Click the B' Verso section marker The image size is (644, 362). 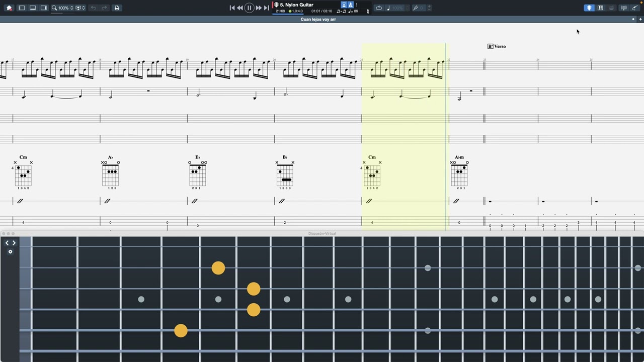tap(497, 46)
